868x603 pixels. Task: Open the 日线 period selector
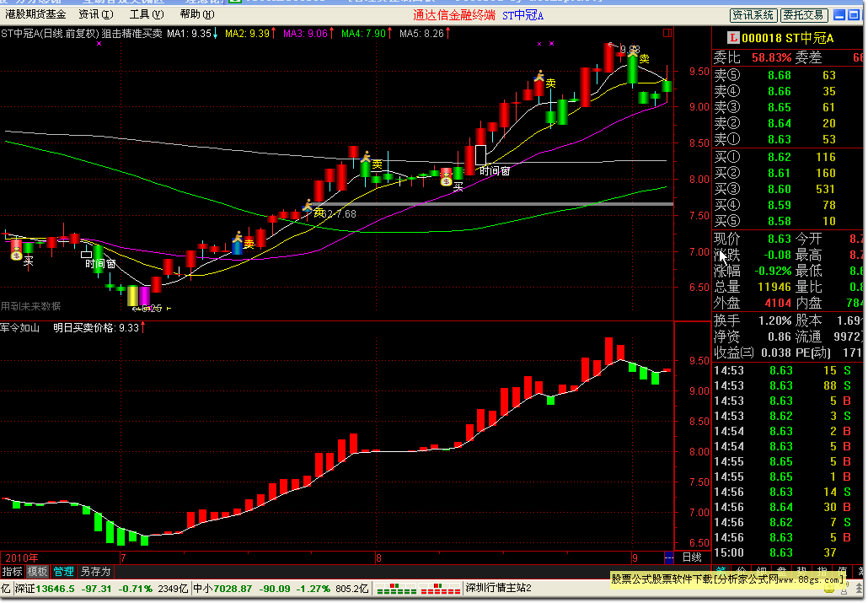(x=691, y=557)
